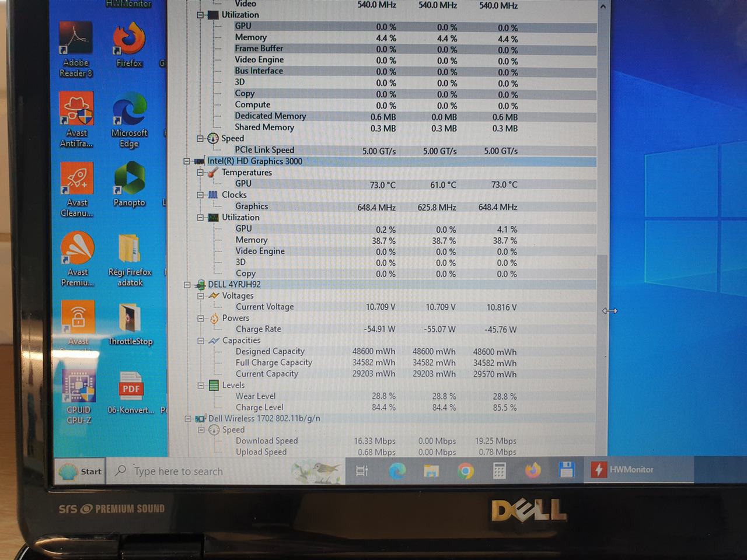Click the Type here to search box

(x=225, y=471)
